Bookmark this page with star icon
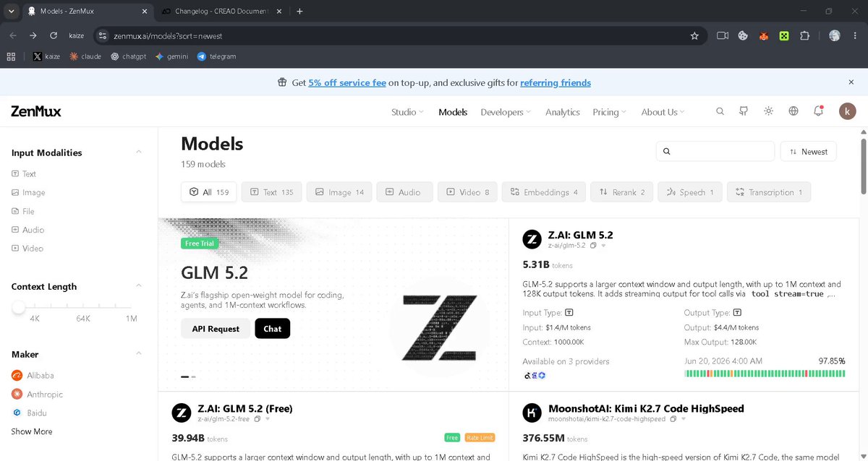 click(694, 35)
